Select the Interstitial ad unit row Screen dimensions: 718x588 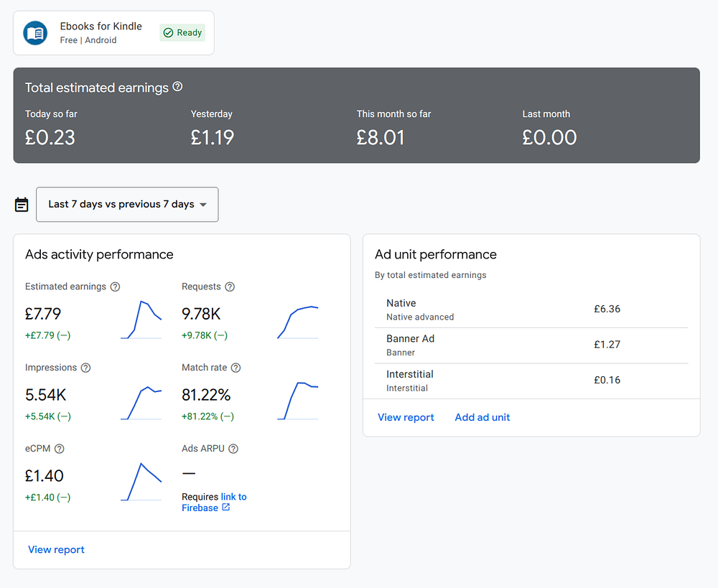click(x=531, y=381)
